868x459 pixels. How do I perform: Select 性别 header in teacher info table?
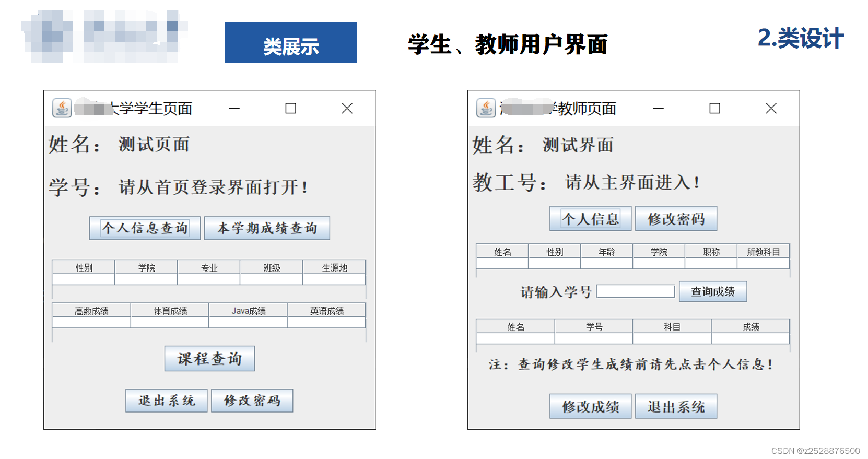click(555, 252)
